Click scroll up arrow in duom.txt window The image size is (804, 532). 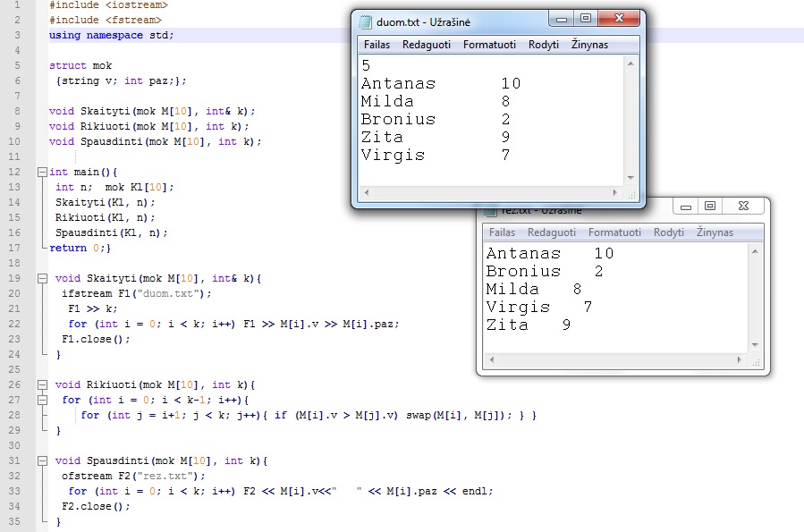(x=631, y=63)
